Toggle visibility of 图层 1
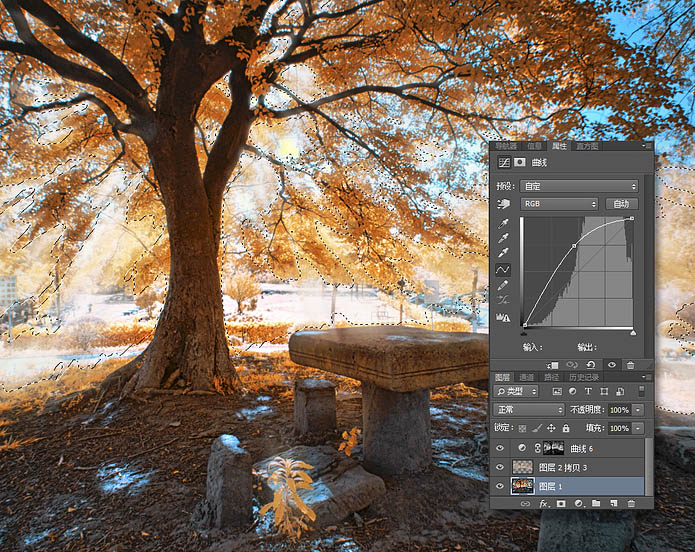Image resolution: width=695 pixels, height=552 pixels. tap(500, 486)
